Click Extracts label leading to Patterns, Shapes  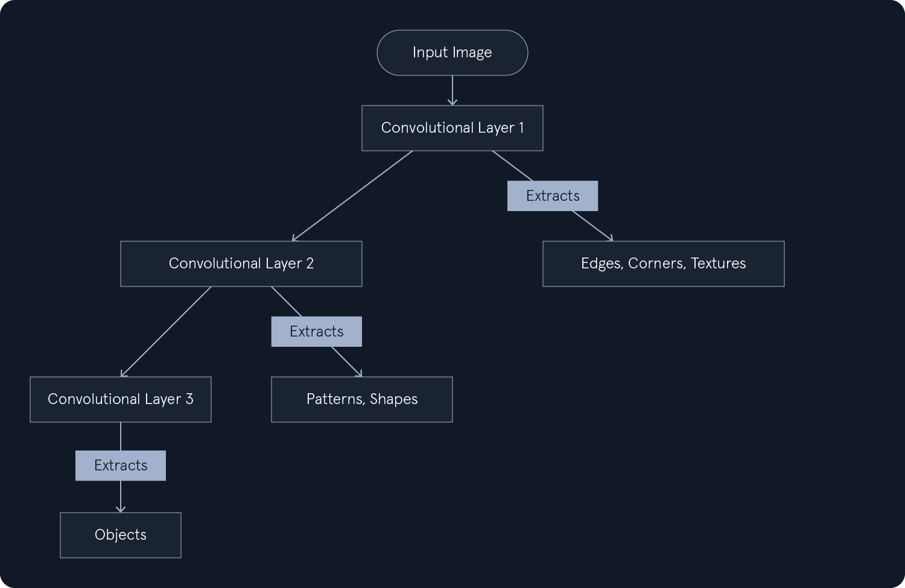tap(316, 332)
